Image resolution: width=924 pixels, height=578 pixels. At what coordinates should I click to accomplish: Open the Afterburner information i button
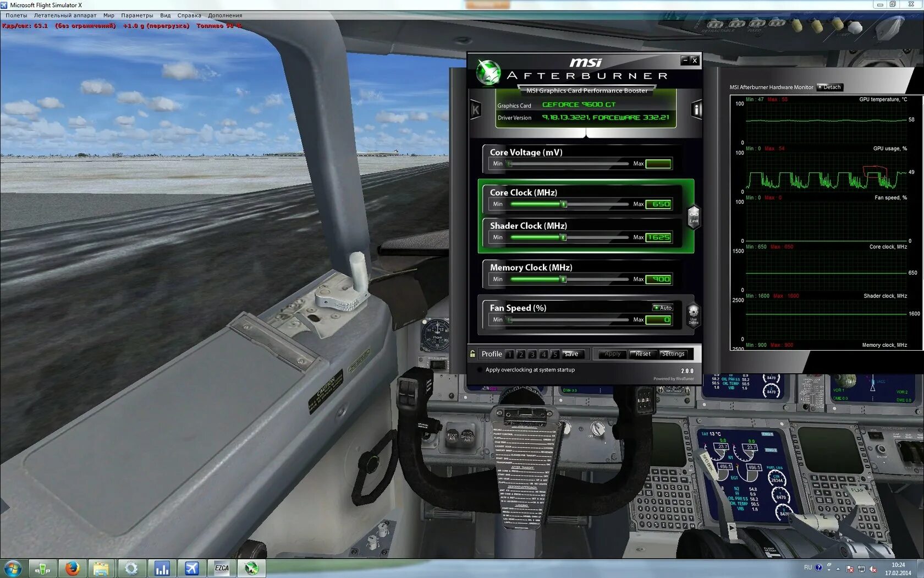click(x=696, y=110)
